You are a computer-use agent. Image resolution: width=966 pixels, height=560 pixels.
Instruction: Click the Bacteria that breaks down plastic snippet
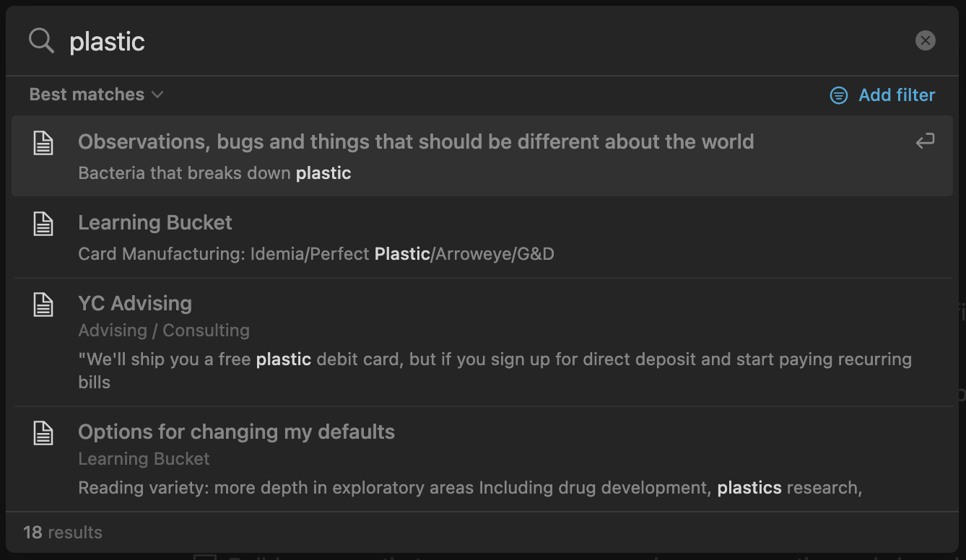[x=214, y=173]
